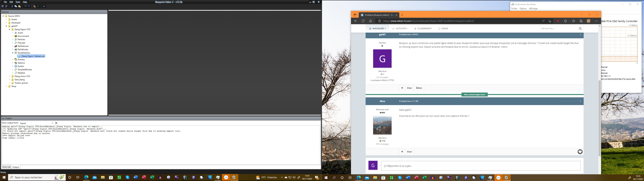Click Citer under gat07's post
This screenshot has width=644, height=181.
[410, 88]
